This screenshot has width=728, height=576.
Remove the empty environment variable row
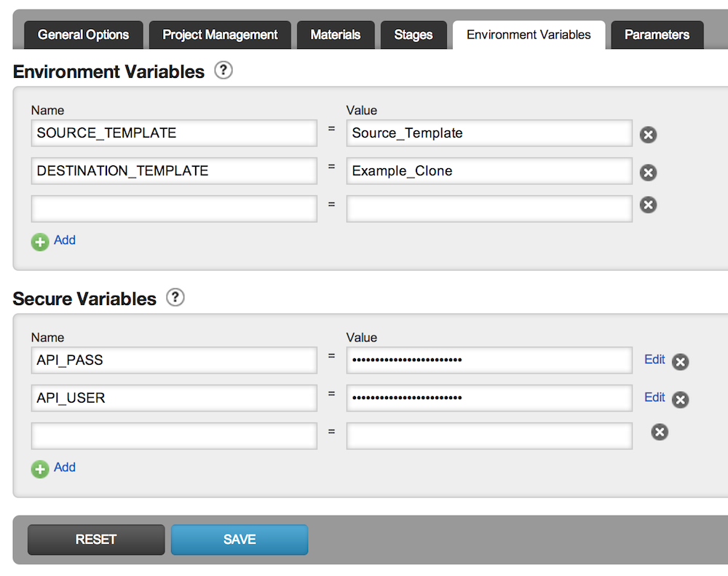(648, 205)
